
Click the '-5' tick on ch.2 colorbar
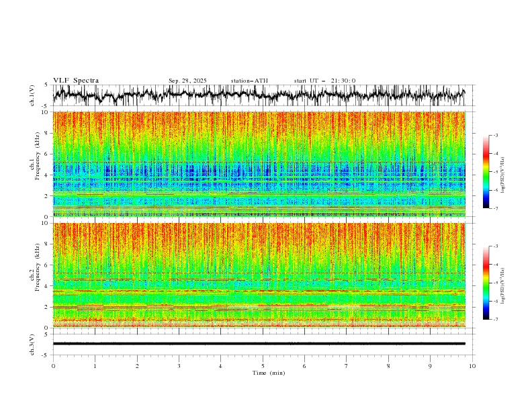point(496,283)
